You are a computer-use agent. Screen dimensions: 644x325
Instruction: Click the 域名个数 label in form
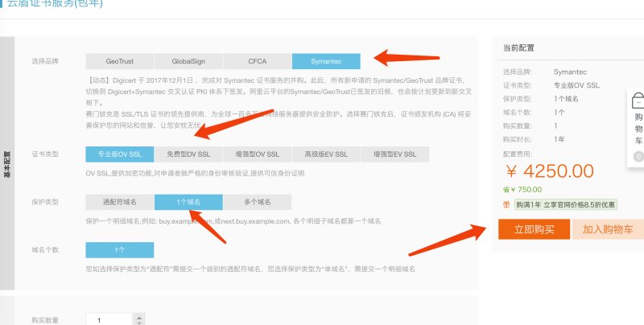[45, 250]
